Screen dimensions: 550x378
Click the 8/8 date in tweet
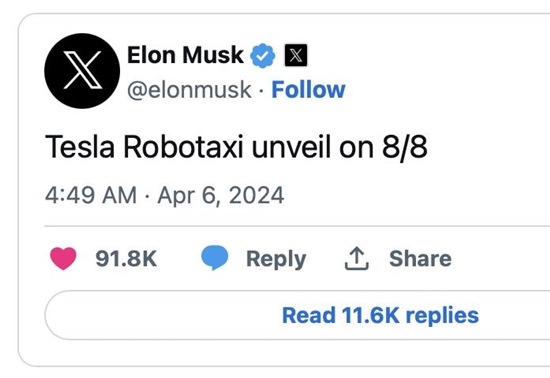tap(404, 147)
